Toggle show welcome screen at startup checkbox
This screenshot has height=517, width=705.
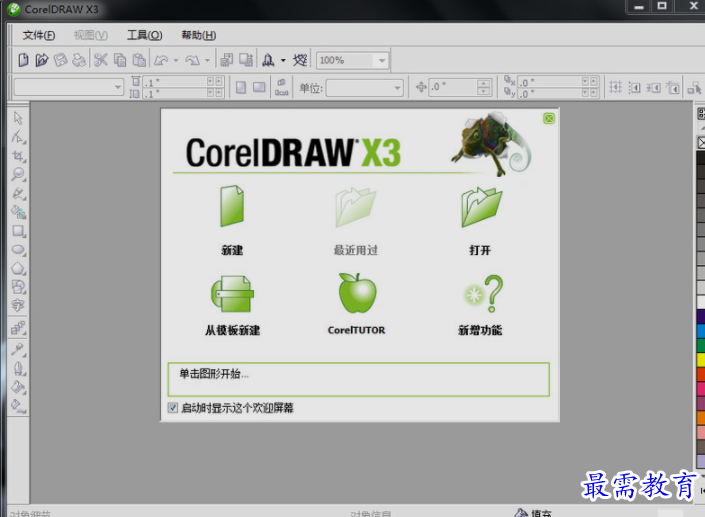[173, 408]
